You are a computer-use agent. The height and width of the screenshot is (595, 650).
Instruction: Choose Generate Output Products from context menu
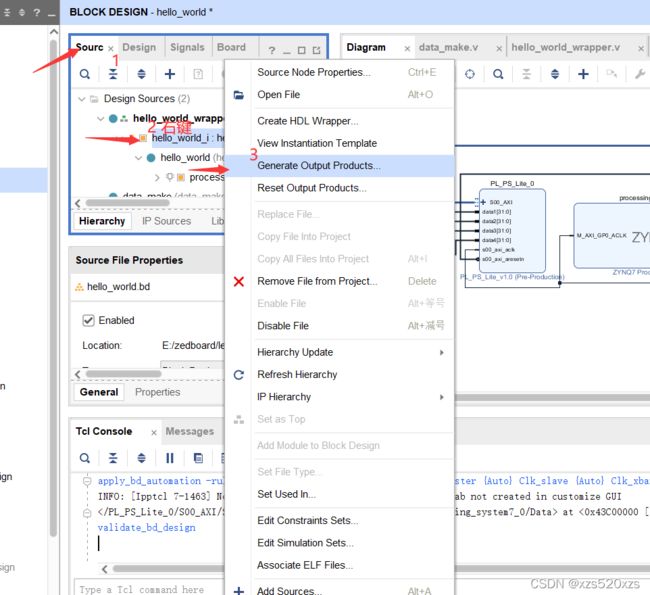340,166
